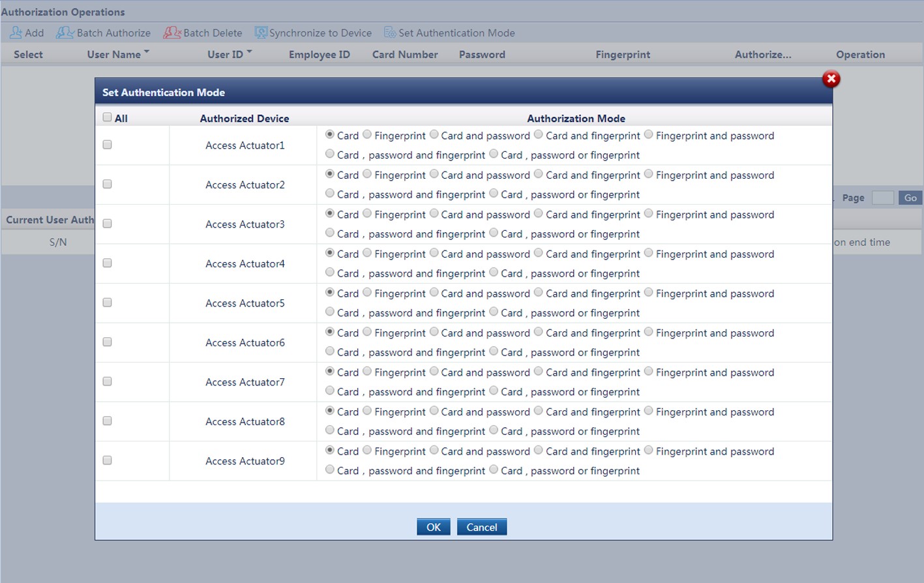924x583 pixels.
Task: Click the Operation column header
Action: coord(860,55)
